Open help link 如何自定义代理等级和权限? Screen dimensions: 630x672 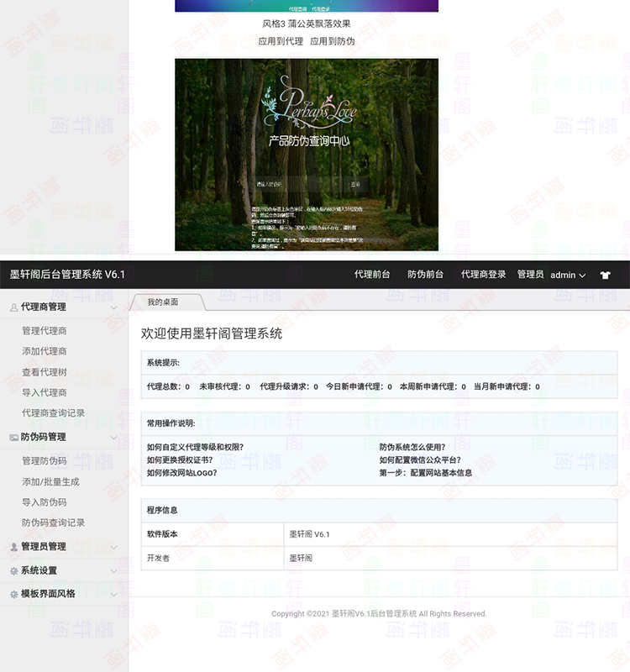click(x=195, y=447)
